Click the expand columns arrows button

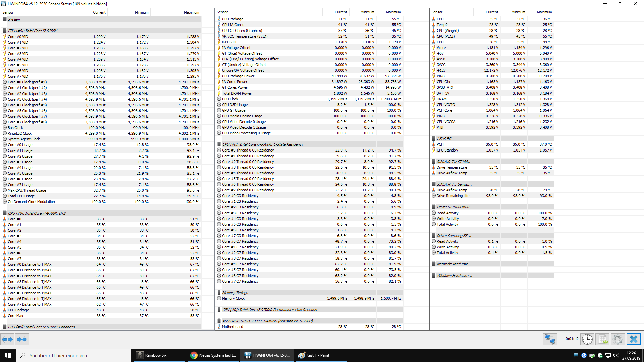7,339
